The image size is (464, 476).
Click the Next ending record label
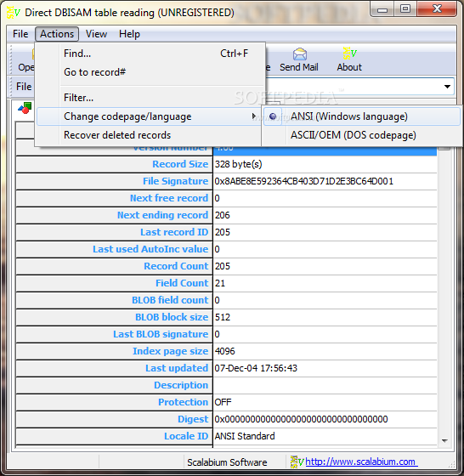pos(162,215)
